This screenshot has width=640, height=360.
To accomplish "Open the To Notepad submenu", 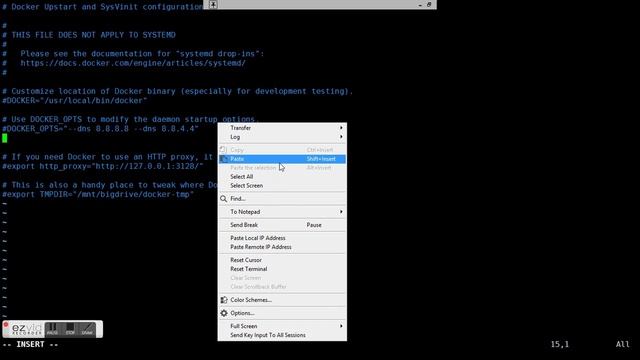I will pos(282,212).
